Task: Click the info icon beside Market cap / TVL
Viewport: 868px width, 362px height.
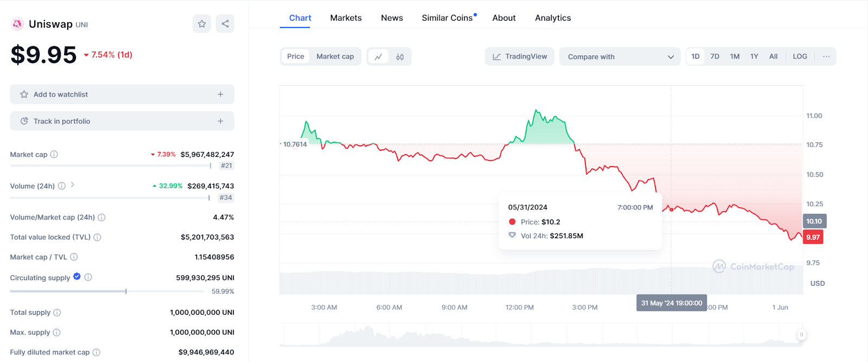Action: [x=74, y=257]
